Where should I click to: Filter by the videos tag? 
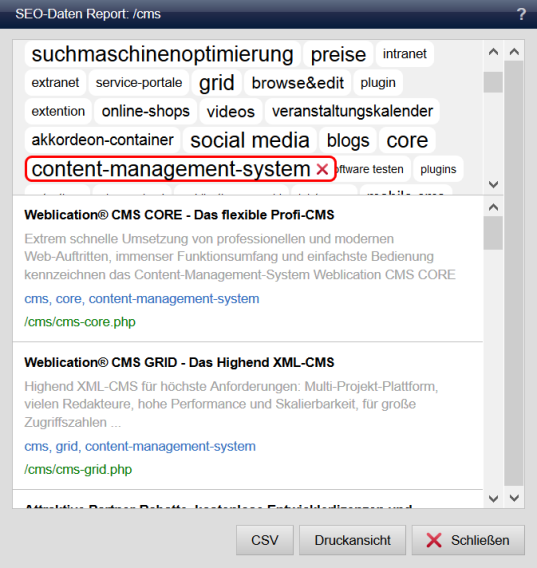(x=230, y=111)
